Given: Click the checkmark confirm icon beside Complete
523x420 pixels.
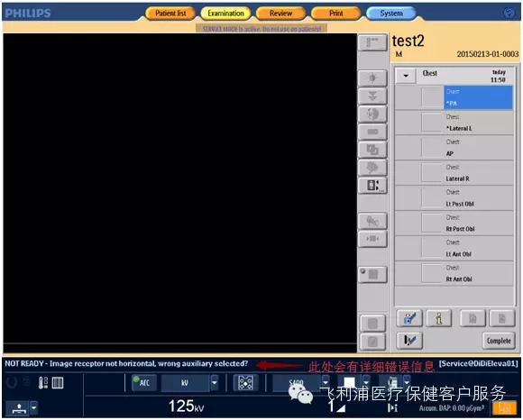Looking at the screenshot, I should 409,341.
